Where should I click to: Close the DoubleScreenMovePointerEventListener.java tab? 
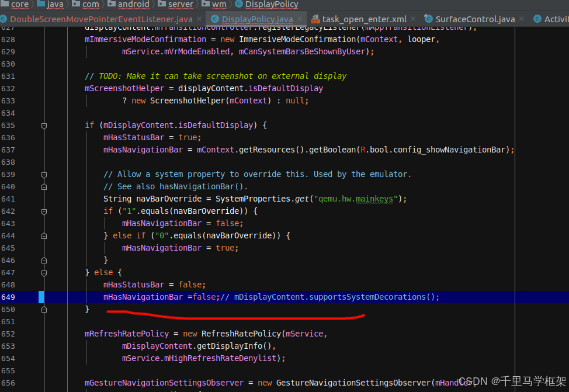[x=199, y=19]
